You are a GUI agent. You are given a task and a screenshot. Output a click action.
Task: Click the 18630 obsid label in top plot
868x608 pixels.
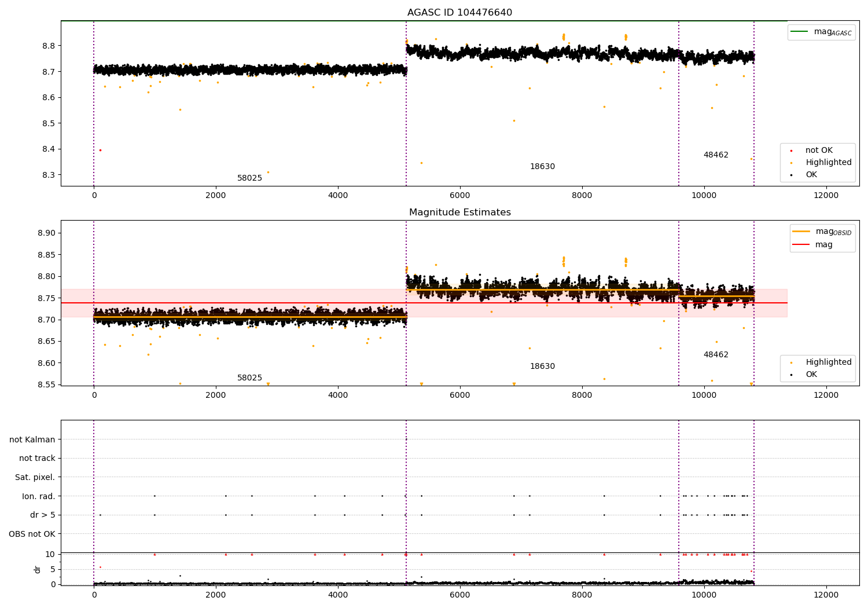coord(542,167)
